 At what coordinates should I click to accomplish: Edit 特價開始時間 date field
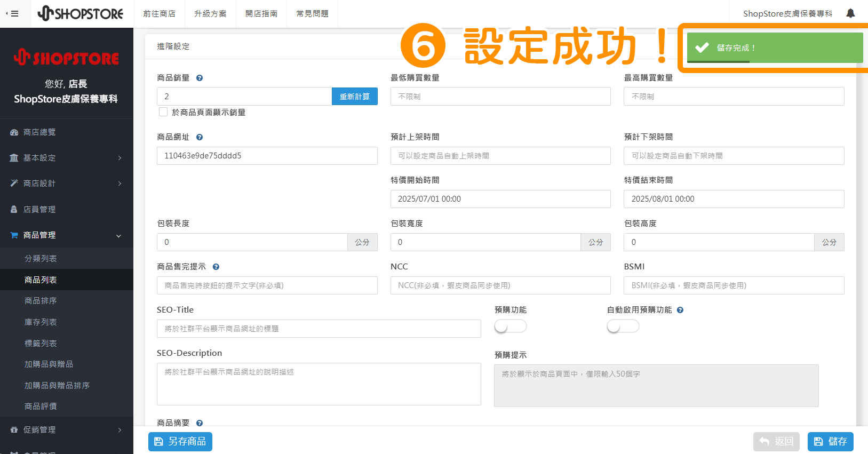pos(500,199)
